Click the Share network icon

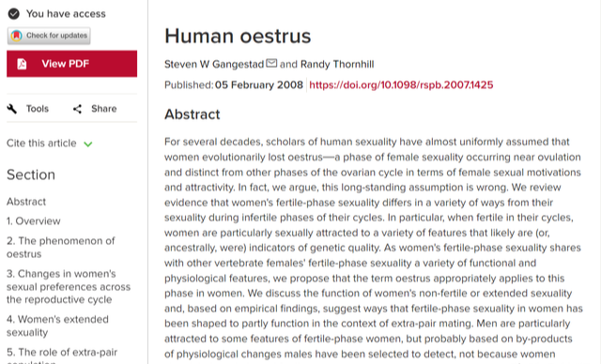(x=77, y=109)
